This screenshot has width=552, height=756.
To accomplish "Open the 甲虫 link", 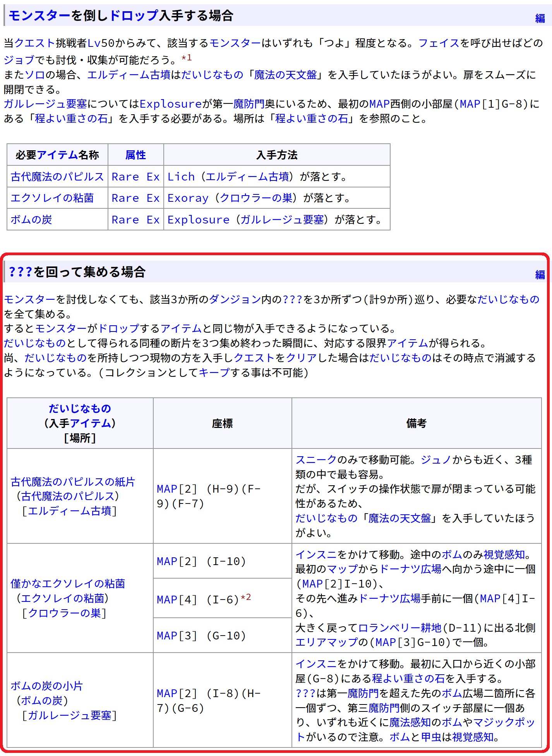I will coord(431,737).
